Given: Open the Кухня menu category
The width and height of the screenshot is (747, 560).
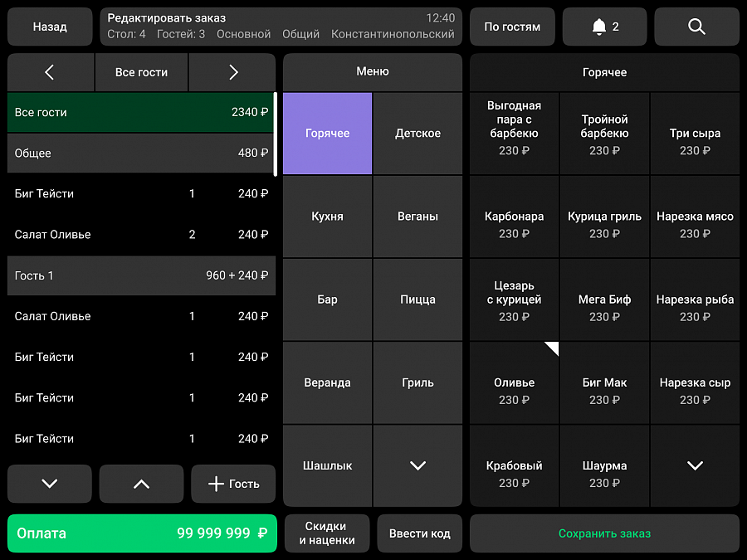Looking at the screenshot, I should tap(327, 217).
